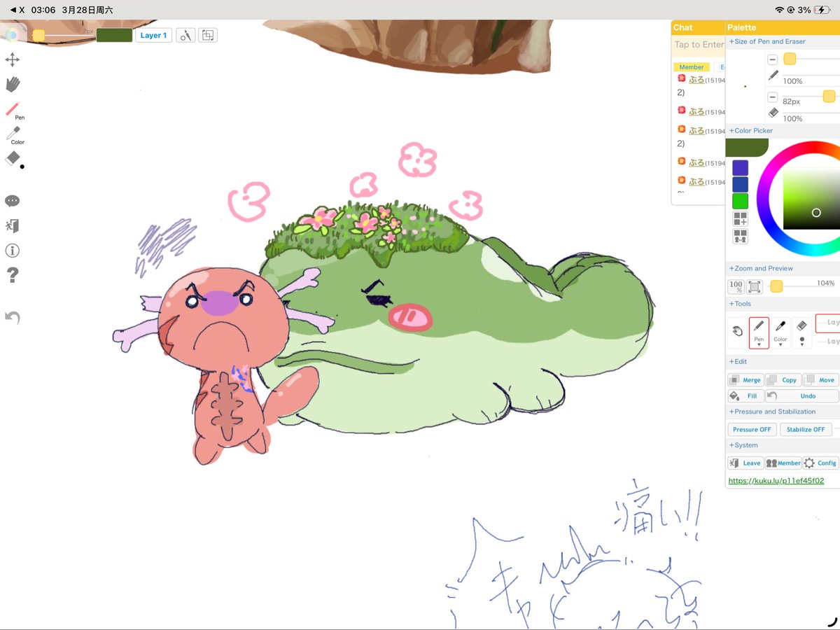
Task: Click the Copy button in Edit
Action: pos(783,379)
